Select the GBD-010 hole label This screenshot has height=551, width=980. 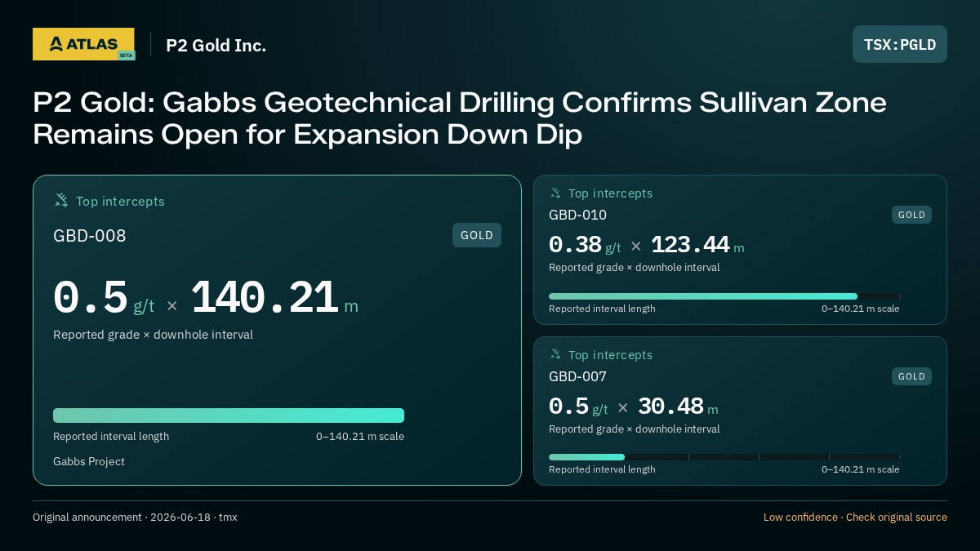point(577,215)
